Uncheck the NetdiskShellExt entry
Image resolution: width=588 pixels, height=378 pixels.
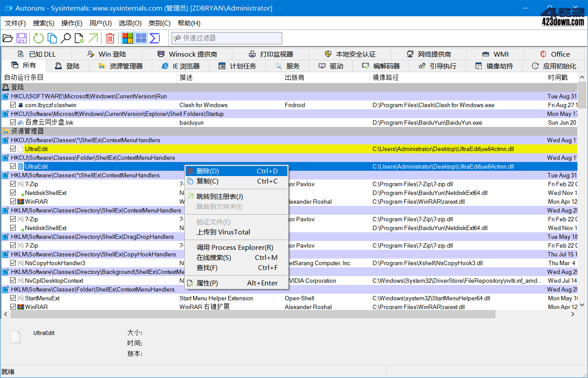(x=13, y=192)
